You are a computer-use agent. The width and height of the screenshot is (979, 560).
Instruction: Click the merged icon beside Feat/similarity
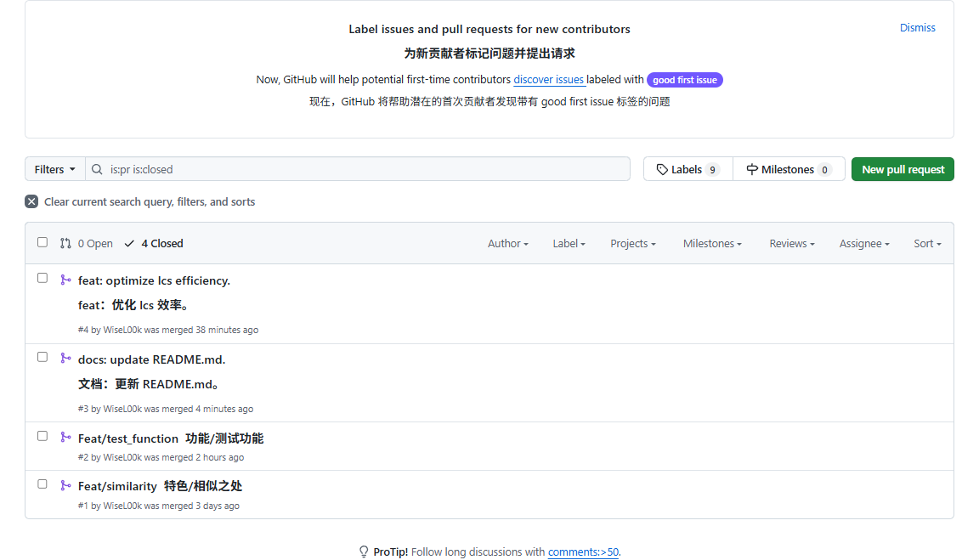point(66,486)
